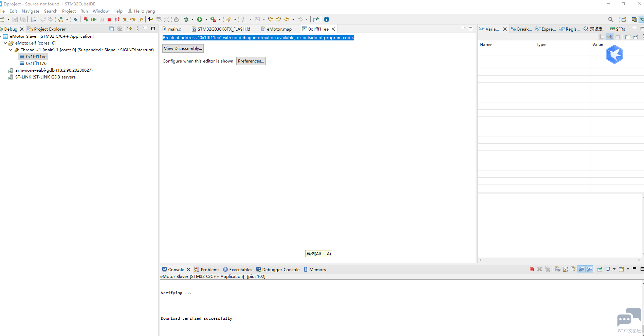Click the Step Over toolbar icon
Viewport: 644px width, 336px height.
pos(133,19)
